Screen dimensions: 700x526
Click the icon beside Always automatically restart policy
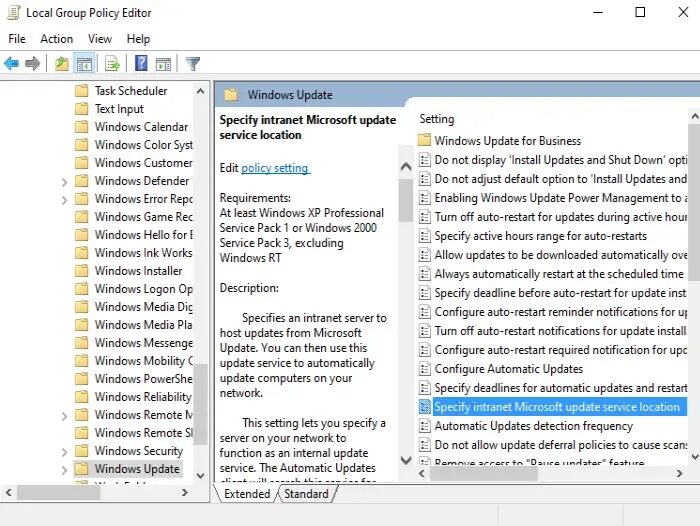point(425,274)
